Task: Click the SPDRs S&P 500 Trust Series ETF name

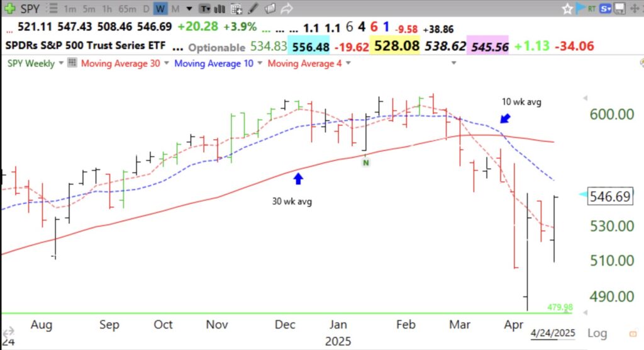Action: tap(86, 45)
